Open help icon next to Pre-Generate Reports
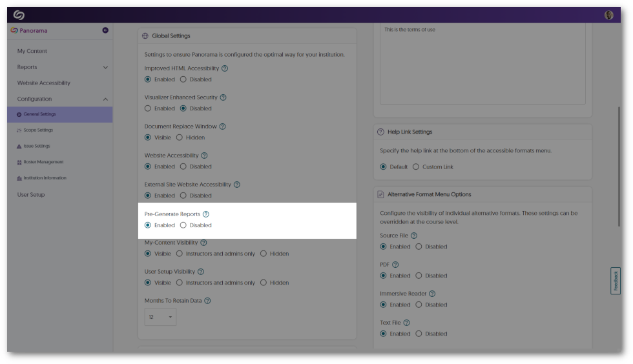 (x=206, y=214)
